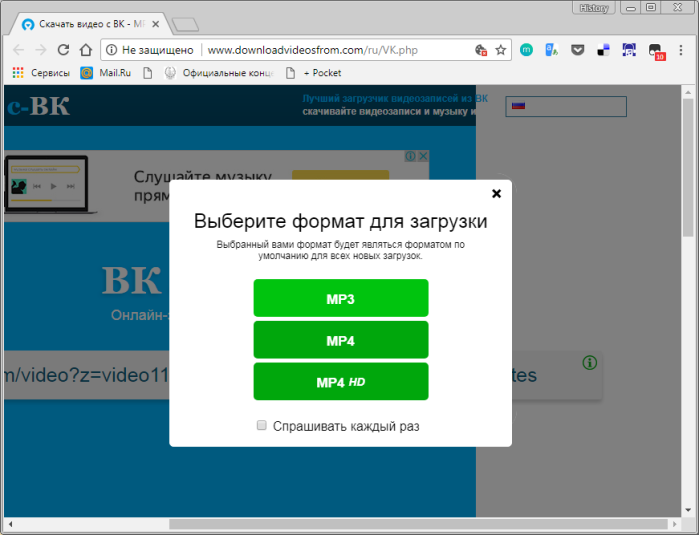
Task: Select the 'Скачать видео с ВК' tab
Action: coord(91,24)
